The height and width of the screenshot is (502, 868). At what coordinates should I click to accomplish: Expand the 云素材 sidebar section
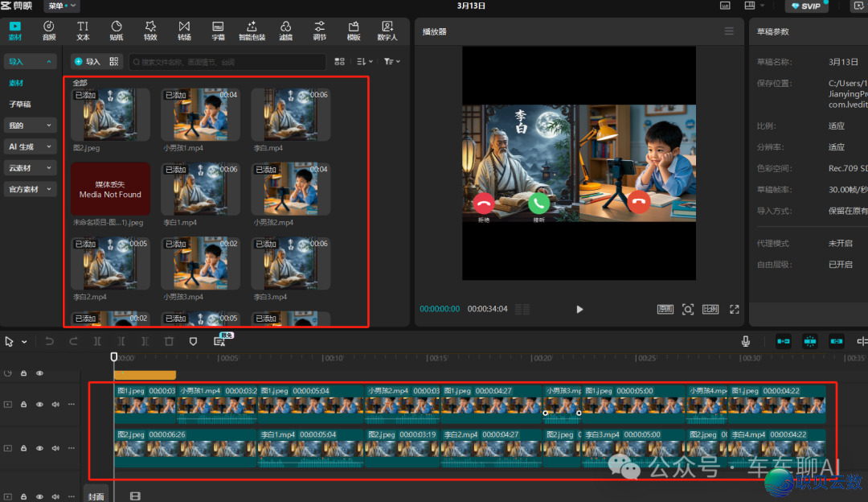pyautogui.click(x=30, y=168)
